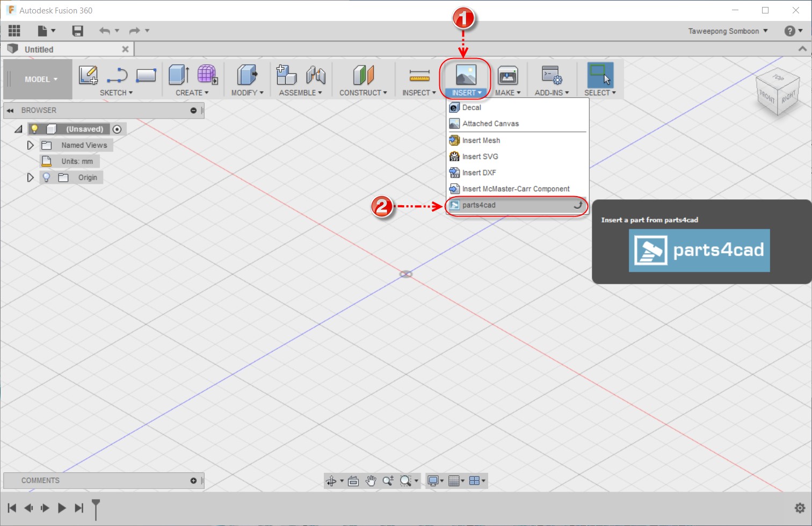Select the Pan tool in view toolbar
The image size is (812, 526).
tap(371, 481)
